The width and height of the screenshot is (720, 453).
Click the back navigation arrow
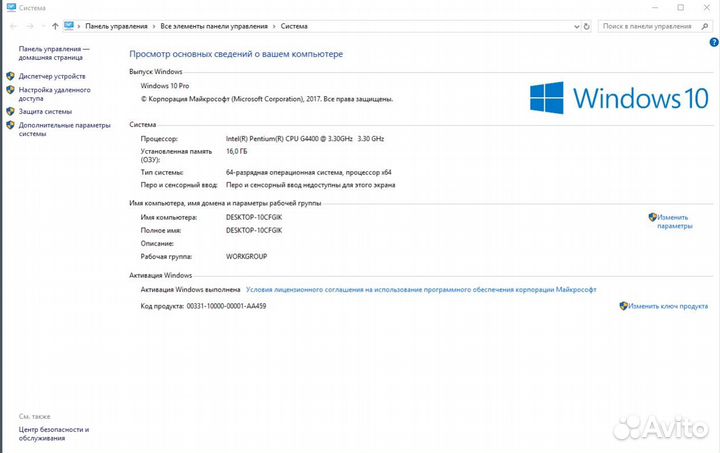(x=11, y=25)
